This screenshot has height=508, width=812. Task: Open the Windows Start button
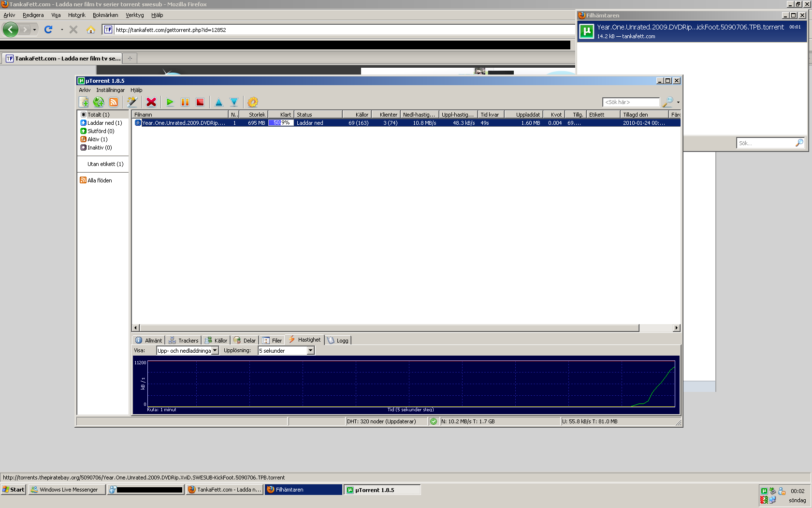[14, 490]
